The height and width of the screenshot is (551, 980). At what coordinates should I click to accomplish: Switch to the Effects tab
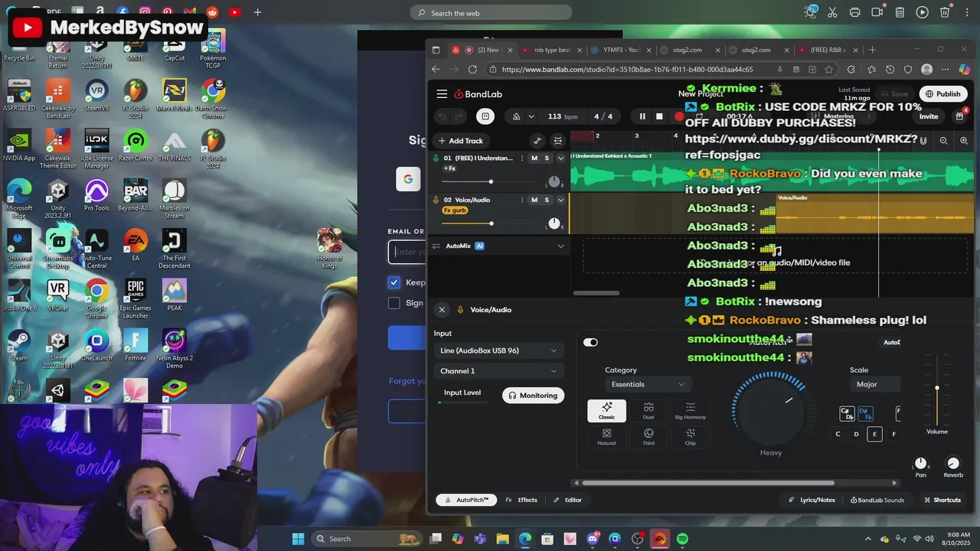tap(521, 500)
